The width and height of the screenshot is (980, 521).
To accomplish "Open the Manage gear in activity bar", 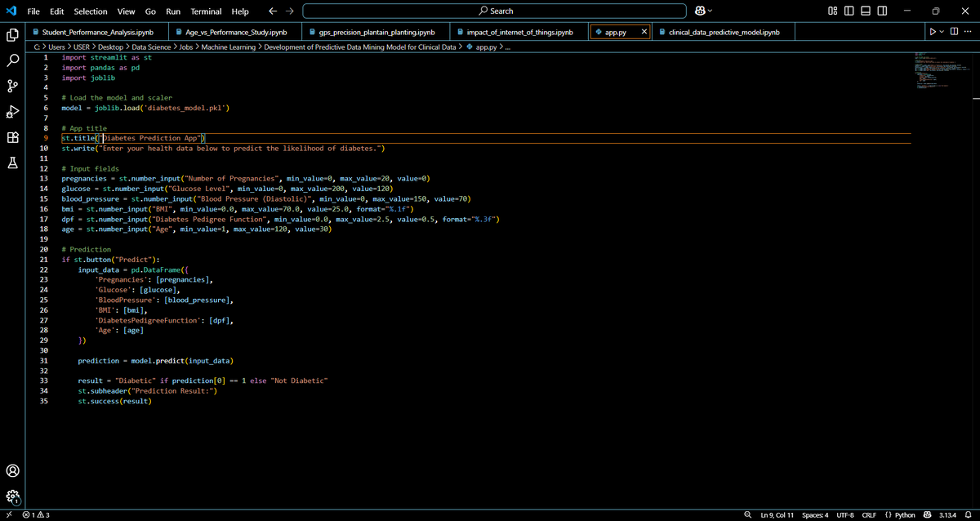I will [12, 496].
